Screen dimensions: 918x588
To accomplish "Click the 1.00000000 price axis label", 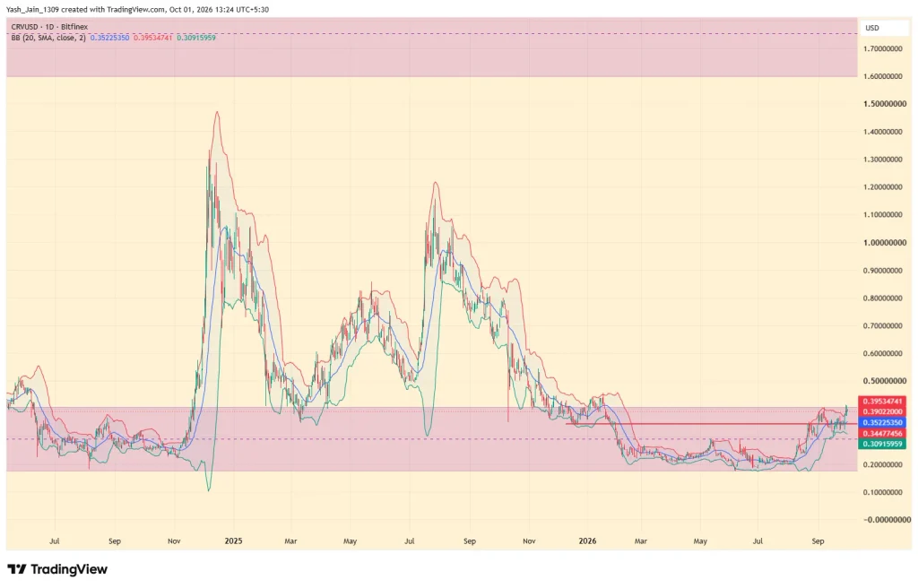I will pyautogui.click(x=885, y=243).
